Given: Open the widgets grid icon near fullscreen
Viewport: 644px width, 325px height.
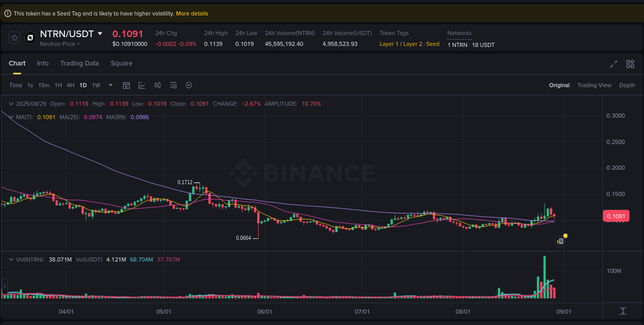Looking at the screenshot, I should tap(630, 64).
